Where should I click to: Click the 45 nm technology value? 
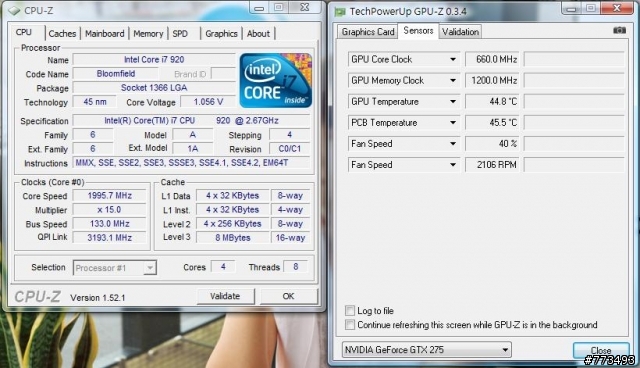(x=95, y=102)
